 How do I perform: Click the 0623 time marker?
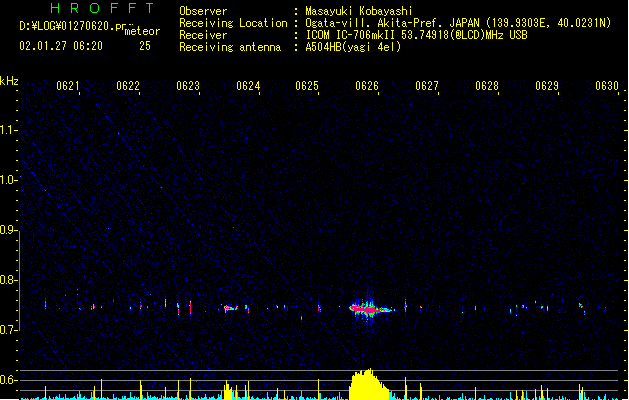[x=188, y=86]
